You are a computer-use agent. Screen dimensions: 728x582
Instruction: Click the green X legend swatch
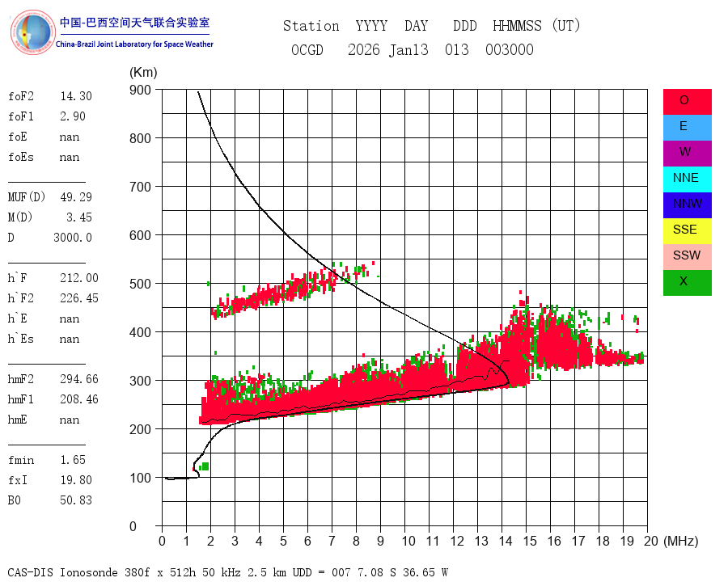click(x=687, y=283)
